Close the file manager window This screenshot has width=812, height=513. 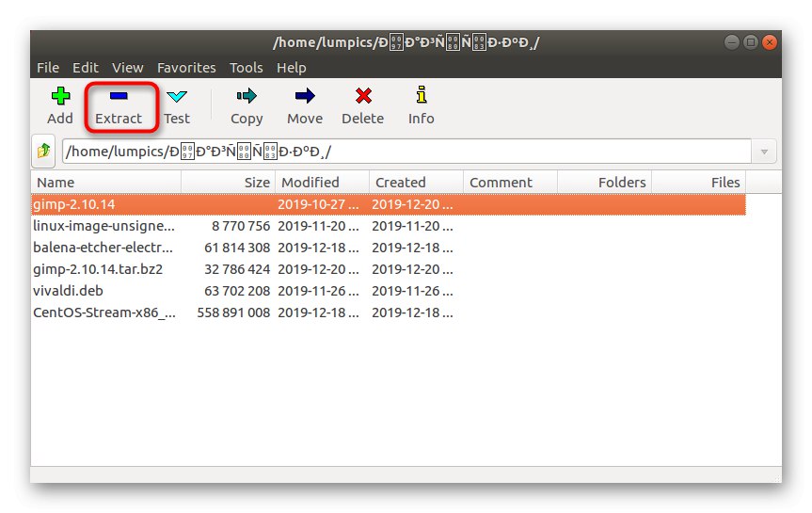770,42
